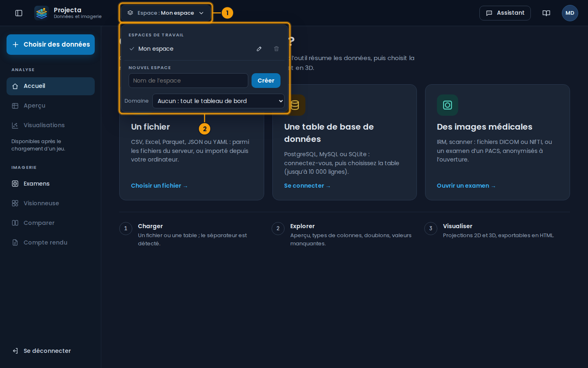The height and width of the screenshot is (368, 588).
Task: Open the Espace : Mon espace selector
Action: tap(166, 13)
